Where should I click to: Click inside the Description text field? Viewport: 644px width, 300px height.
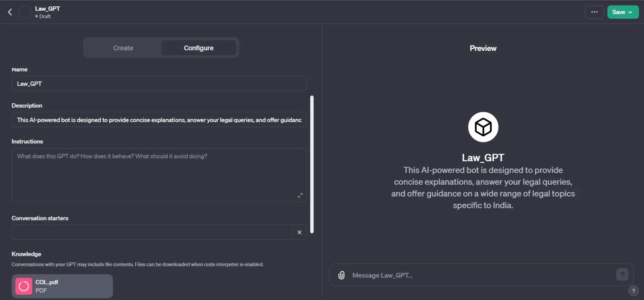[159, 119]
